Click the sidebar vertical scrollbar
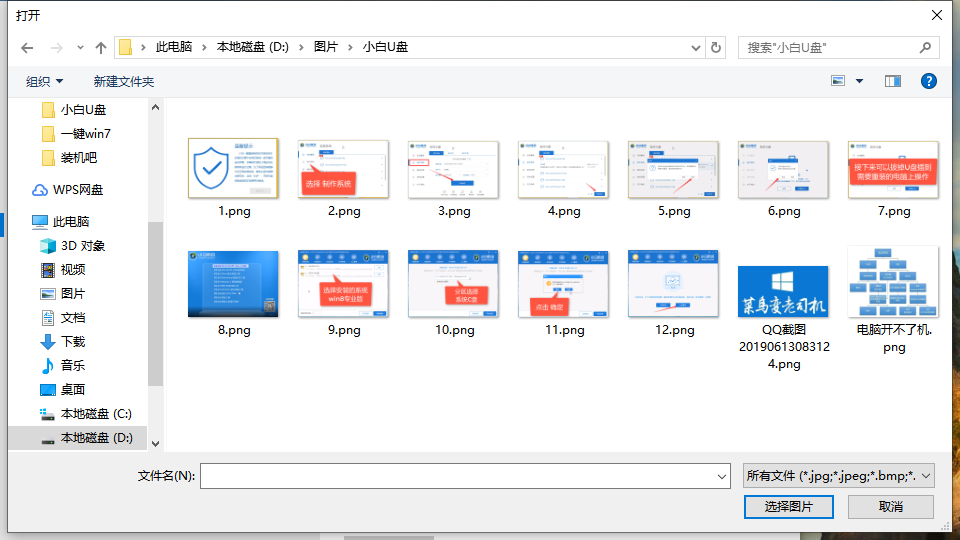The image size is (960, 540). tap(155, 300)
